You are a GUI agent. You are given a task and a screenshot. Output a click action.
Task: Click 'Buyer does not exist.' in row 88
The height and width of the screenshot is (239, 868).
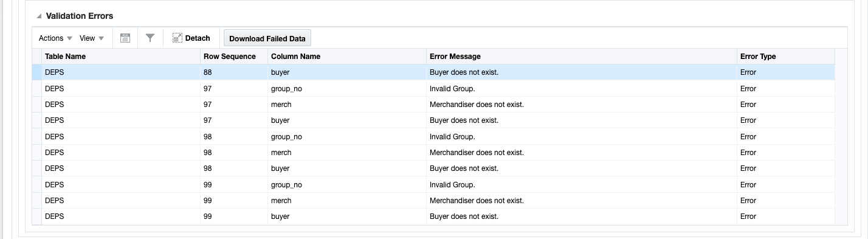click(464, 72)
